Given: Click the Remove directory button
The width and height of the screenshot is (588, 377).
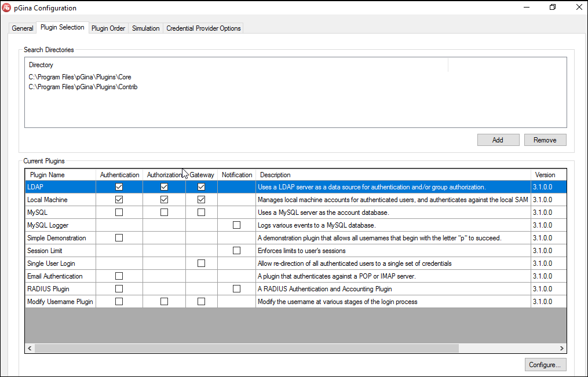Looking at the screenshot, I should click(545, 140).
